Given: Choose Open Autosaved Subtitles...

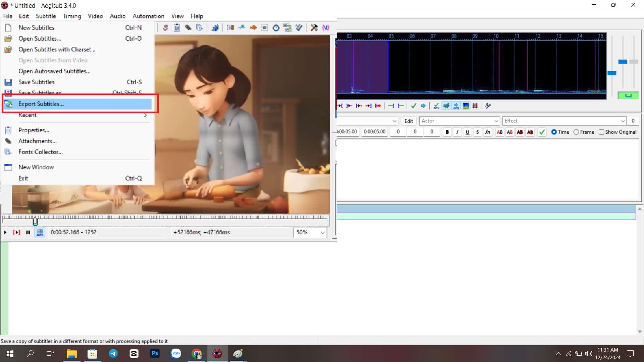Looking at the screenshot, I should click(x=77, y=71).
